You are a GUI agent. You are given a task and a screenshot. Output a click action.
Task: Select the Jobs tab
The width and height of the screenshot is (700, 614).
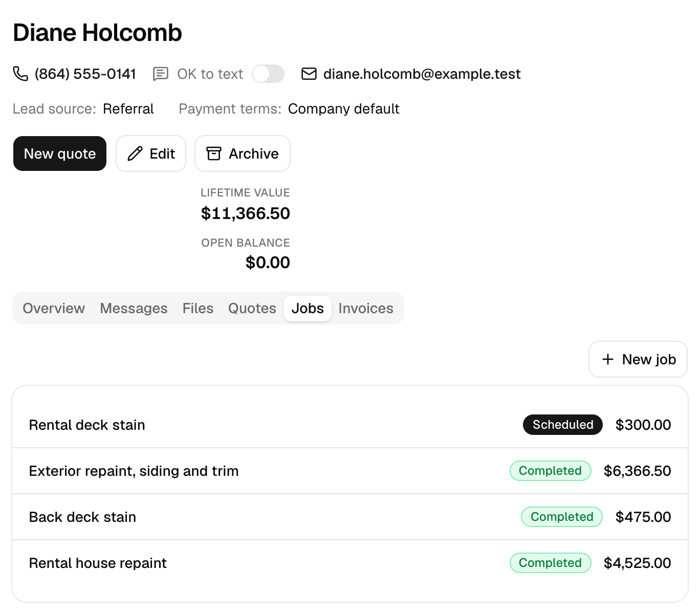click(x=308, y=308)
